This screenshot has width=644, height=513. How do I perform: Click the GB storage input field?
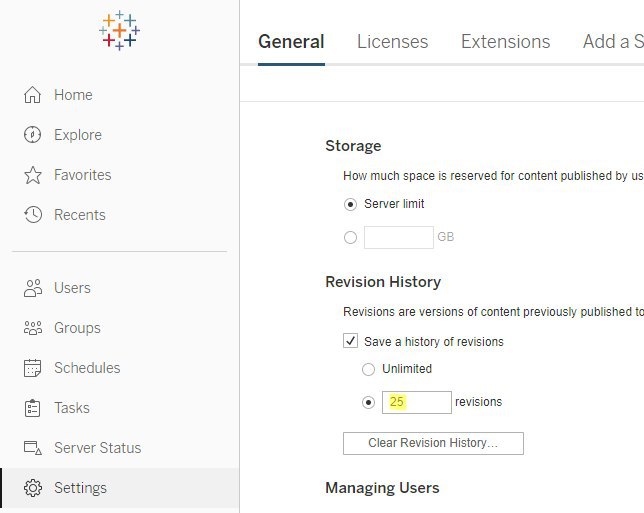(398, 237)
